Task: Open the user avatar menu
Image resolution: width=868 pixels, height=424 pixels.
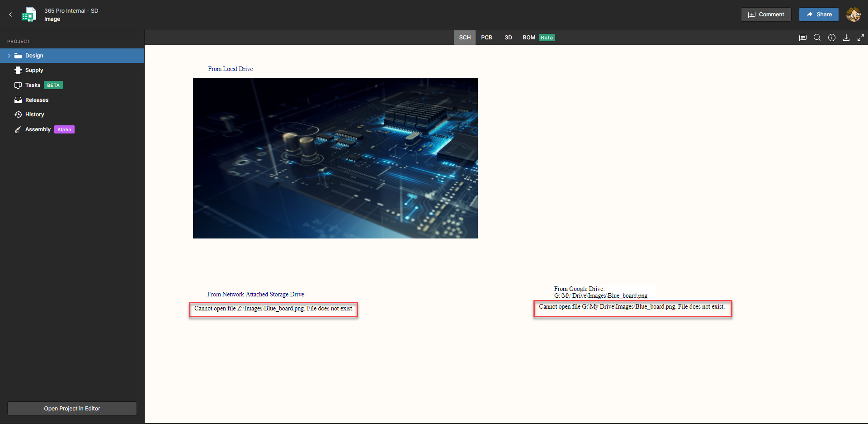Action: pyautogui.click(x=853, y=14)
